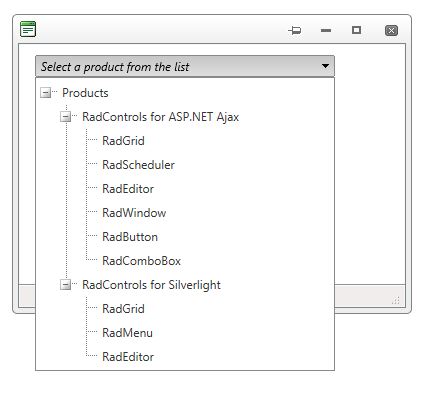Screen dimensions: 428x393
Task: Select the RadScheduler item
Action: (x=138, y=165)
